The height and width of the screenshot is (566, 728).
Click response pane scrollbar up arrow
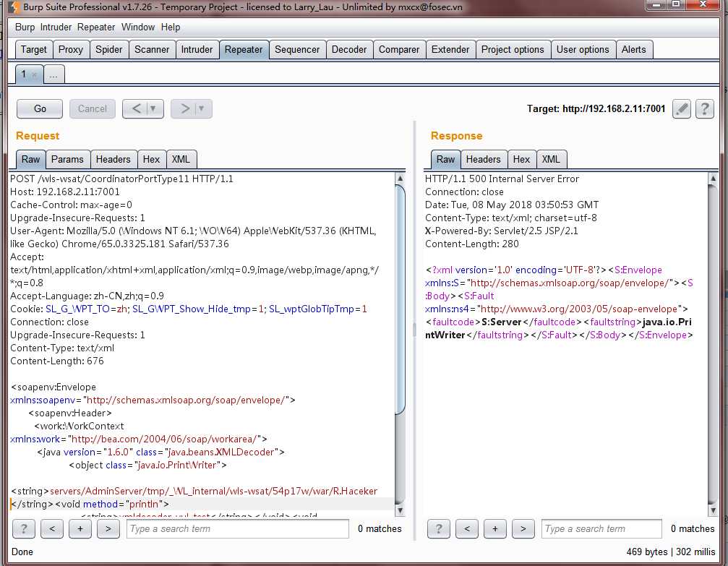coord(713,179)
